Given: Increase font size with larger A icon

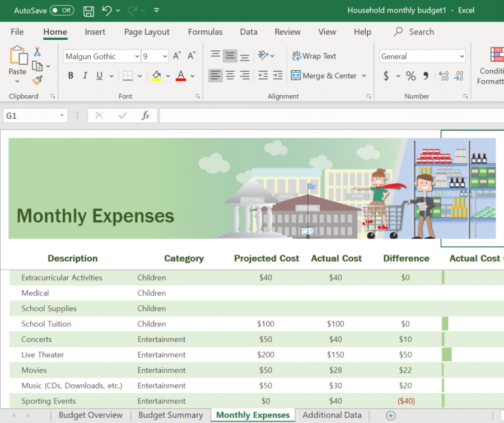Looking at the screenshot, I should point(177,56).
